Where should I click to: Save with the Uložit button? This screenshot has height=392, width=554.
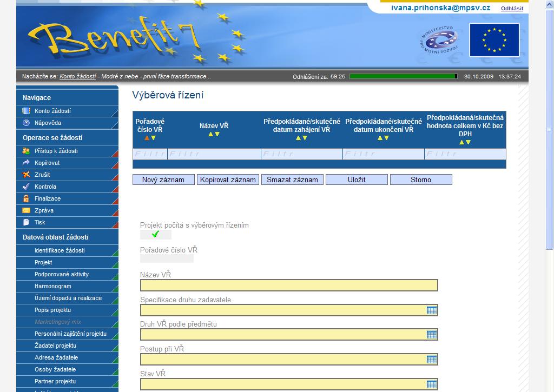coord(357,180)
